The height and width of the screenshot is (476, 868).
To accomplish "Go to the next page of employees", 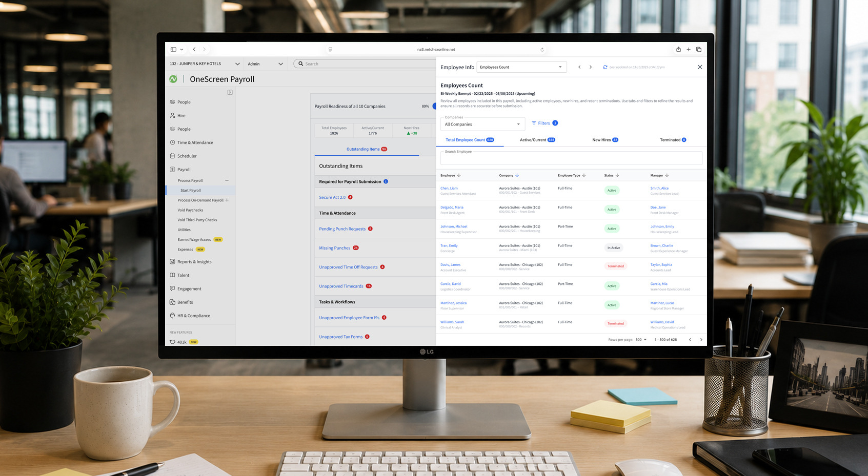I will pyautogui.click(x=701, y=340).
